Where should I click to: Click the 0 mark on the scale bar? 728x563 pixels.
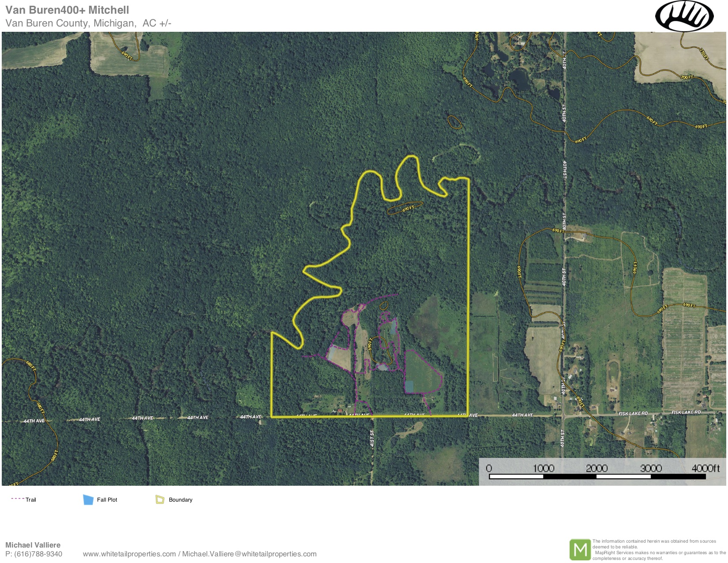tap(489, 468)
